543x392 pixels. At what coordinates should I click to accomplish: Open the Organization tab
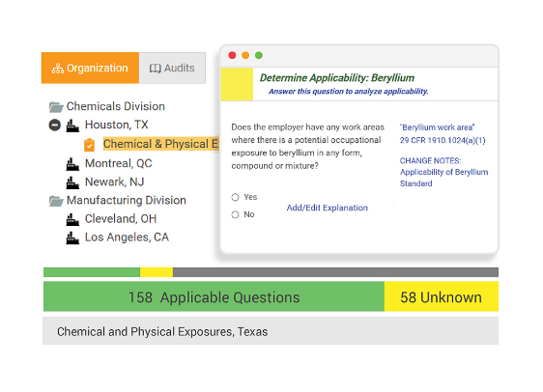(90, 69)
